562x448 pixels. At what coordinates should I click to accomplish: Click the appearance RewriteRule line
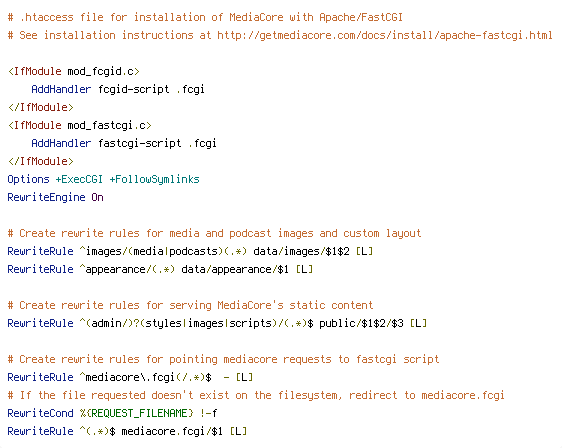pyautogui.click(x=160, y=269)
